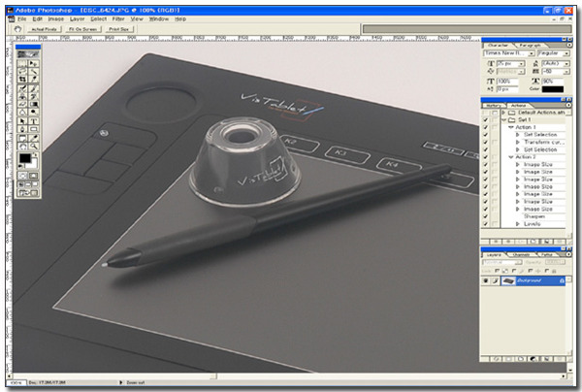Select the Move tool
Image resolution: width=582 pixels, height=392 pixels.
[x=33, y=63]
